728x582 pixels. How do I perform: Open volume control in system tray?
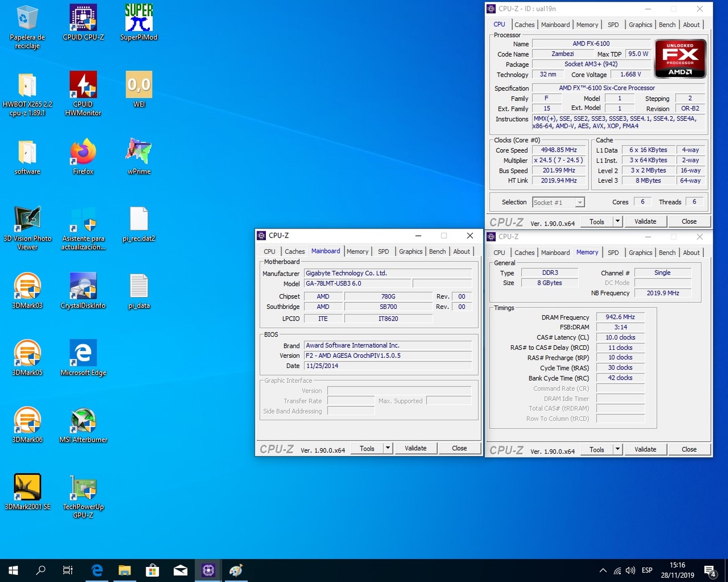click(x=630, y=571)
